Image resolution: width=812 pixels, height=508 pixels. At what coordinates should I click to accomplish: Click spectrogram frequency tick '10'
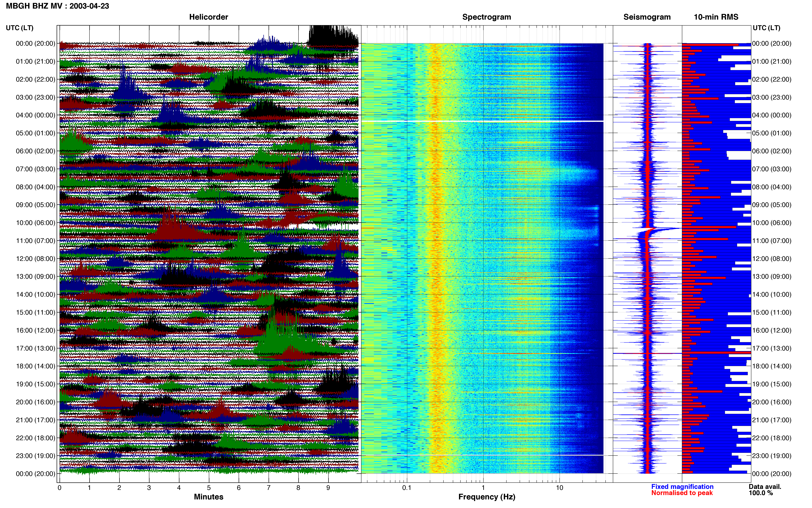(559, 488)
